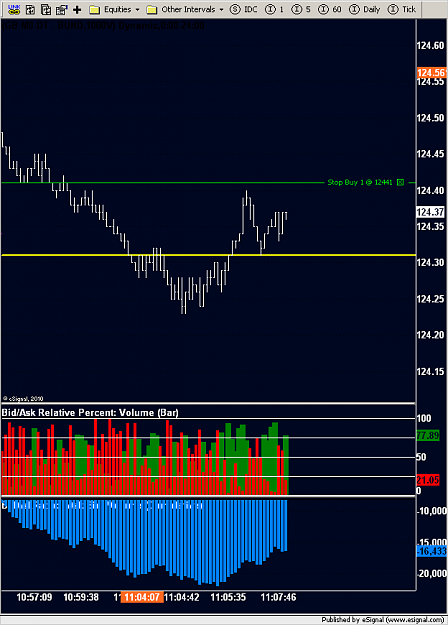Click the 124.50 price axis label

(x=430, y=118)
